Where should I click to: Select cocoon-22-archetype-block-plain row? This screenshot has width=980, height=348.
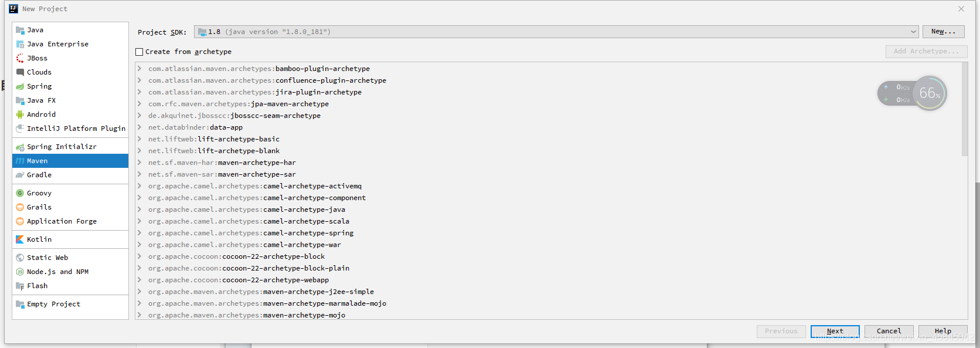pos(549,268)
